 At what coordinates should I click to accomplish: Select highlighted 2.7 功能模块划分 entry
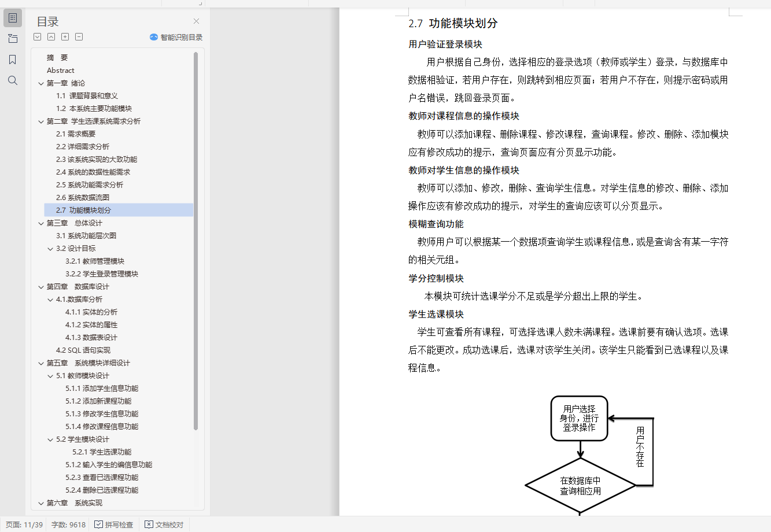119,210
